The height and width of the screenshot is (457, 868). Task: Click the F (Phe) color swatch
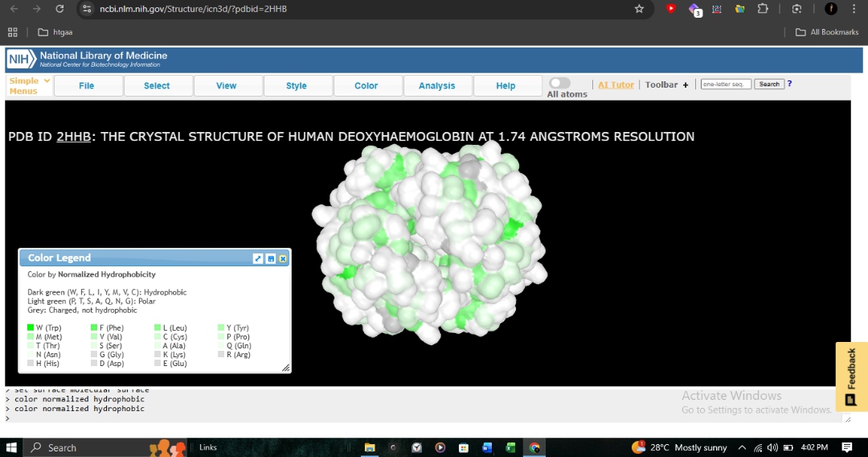point(94,327)
